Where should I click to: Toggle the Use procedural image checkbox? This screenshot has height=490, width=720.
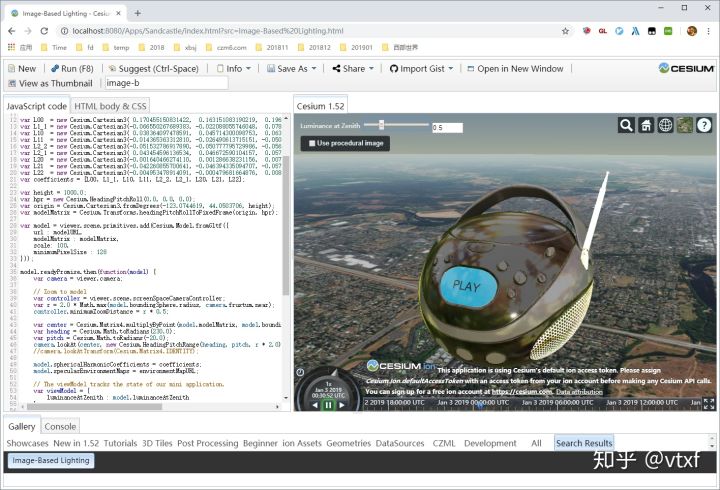[312, 143]
